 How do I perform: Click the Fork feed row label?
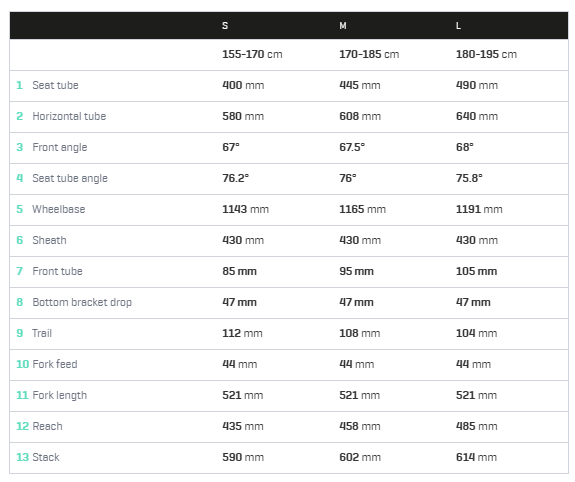[x=55, y=364]
